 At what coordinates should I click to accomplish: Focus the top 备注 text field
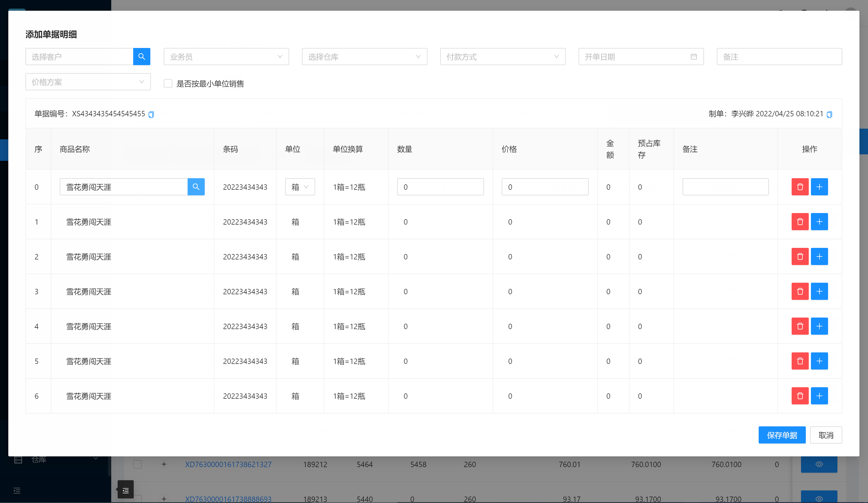coord(779,57)
